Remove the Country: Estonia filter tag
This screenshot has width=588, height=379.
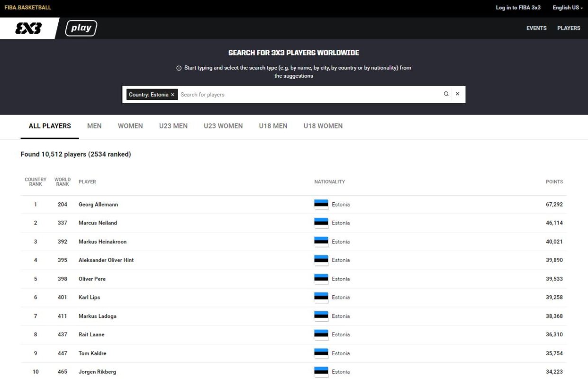[x=173, y=95]
